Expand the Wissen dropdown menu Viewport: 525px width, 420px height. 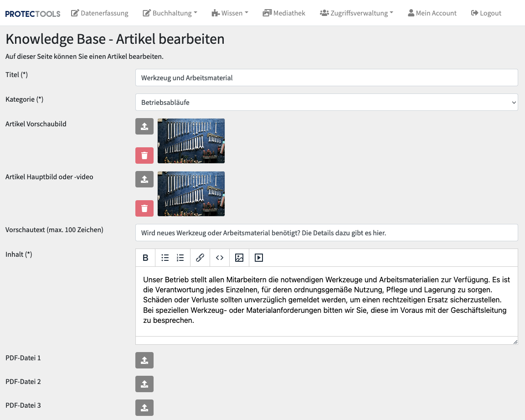tap(230, 13)
